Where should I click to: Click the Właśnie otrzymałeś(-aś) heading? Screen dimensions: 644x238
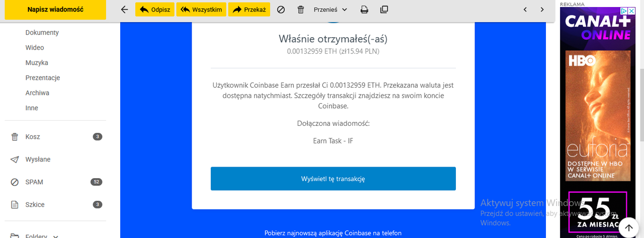(333, 39)
